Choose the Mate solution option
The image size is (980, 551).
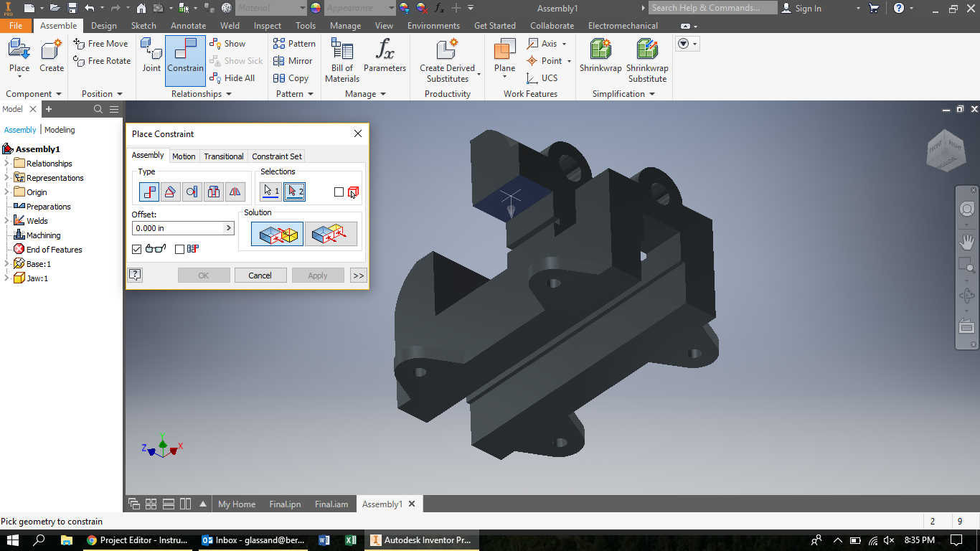[x=277, y=234]
